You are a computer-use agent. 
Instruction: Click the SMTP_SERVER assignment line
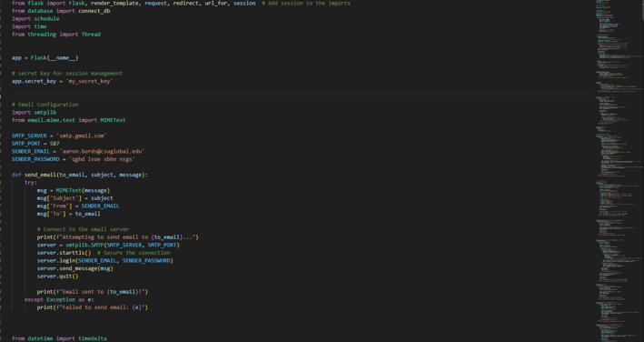click(59, 136)
